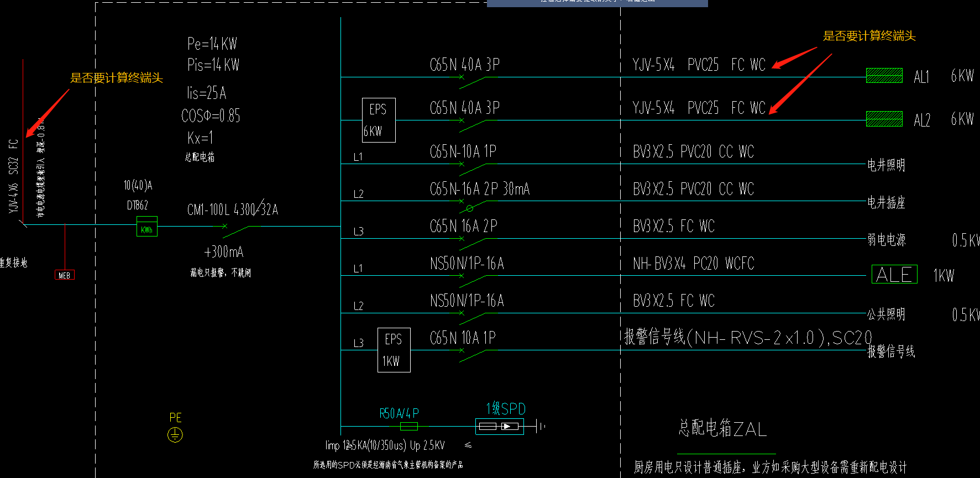This screenshot has width=980, height=478.
Task: Select the C65N-16A 2P 30mA label
Action: [x=480, y=189]
